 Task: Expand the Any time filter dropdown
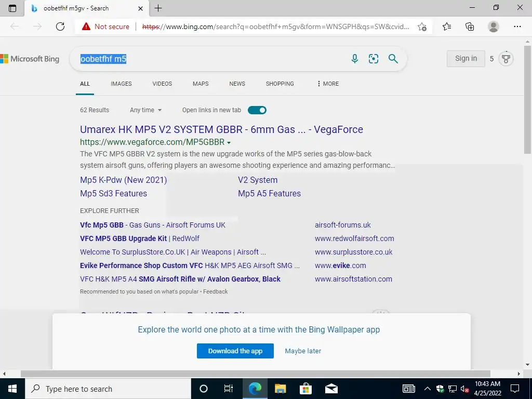145,110
